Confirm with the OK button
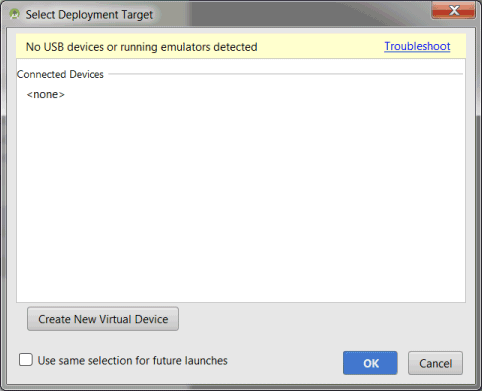Image resolution: width=482 pixels, height=391 pixels. [x=370, y=363]
